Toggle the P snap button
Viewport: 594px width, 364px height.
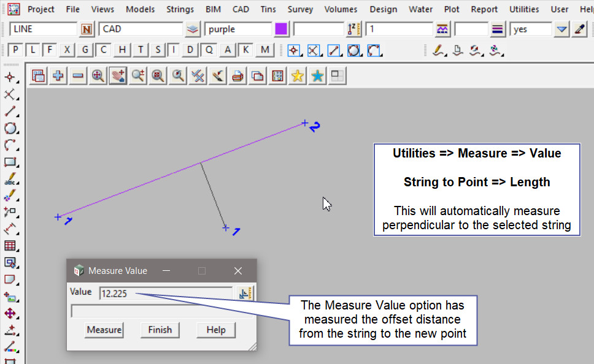coord(16,50)
